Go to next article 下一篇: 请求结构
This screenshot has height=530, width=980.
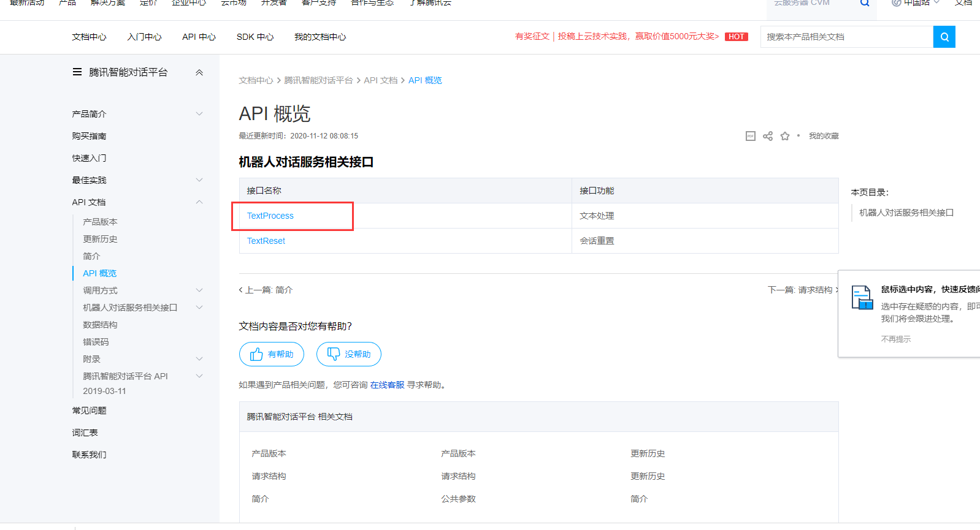coord(803,290)
